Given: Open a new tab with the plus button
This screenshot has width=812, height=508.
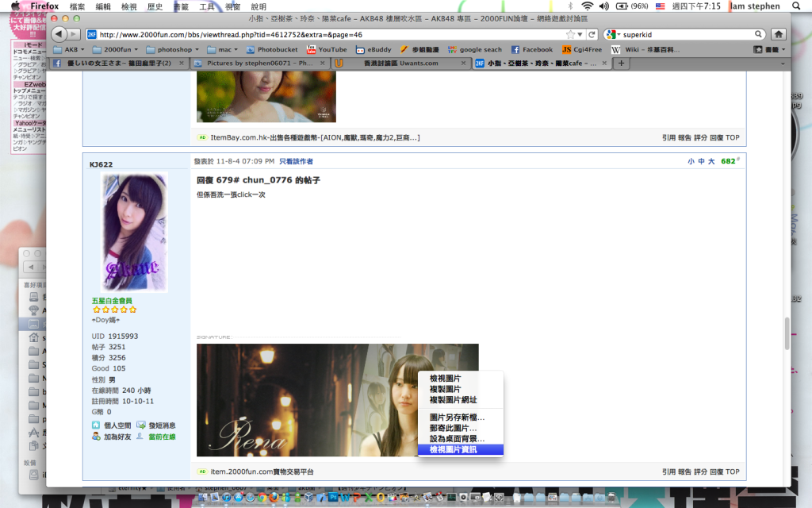Looking at the screenshot, I should (x=621, y=63).
